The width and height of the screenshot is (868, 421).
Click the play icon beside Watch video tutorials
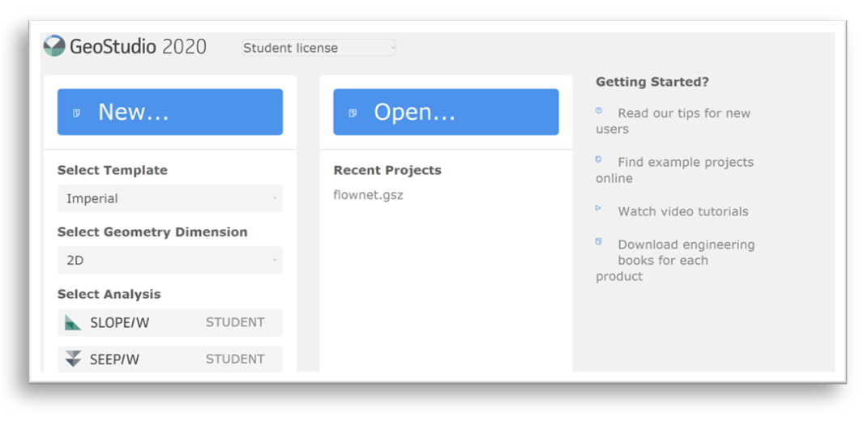click(599, 209)
